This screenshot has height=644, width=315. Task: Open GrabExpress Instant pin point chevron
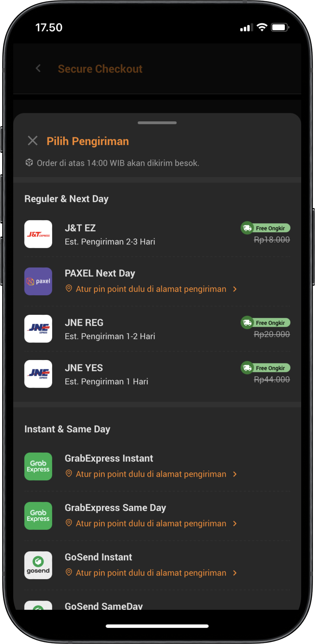pos(235,474)
